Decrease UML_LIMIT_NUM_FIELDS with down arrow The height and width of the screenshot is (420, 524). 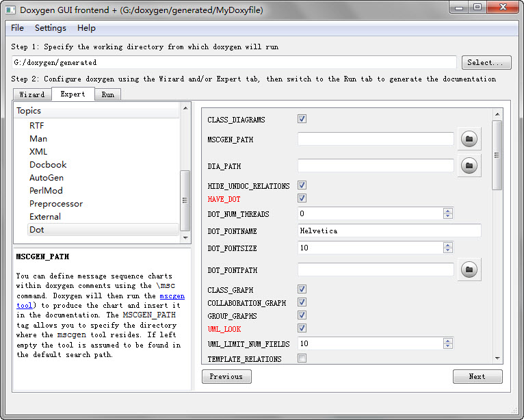coord(448,346)
